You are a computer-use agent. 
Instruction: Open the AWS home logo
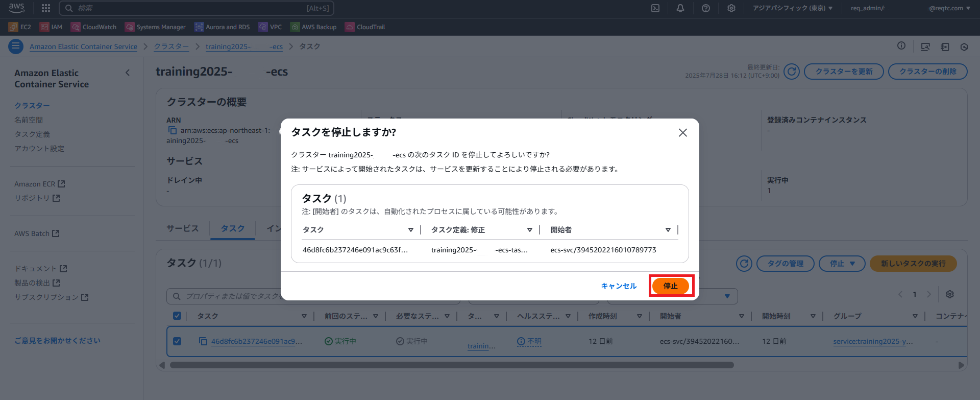[16, 8]
